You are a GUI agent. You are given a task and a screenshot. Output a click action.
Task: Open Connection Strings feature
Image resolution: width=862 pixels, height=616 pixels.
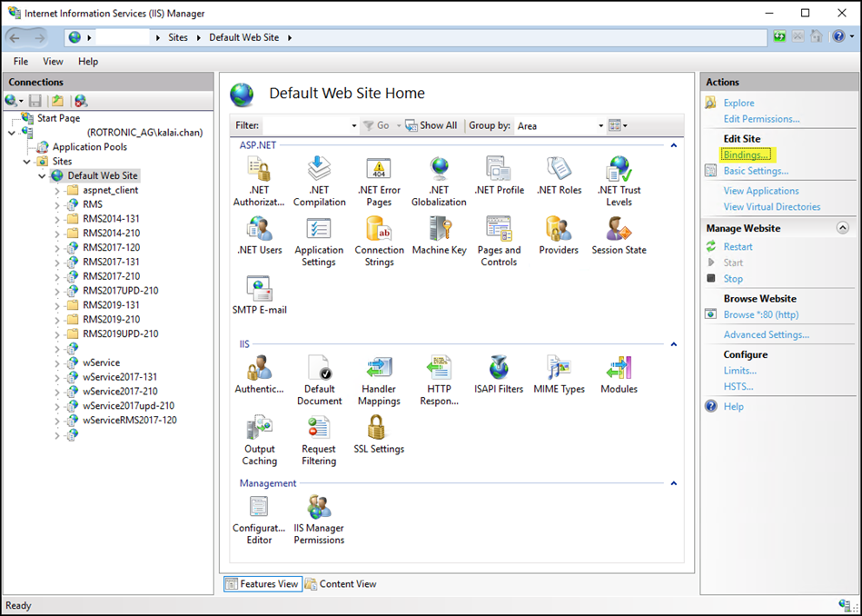click(379, 242)
